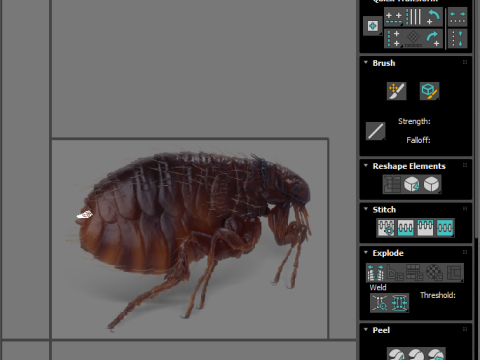The width and height of the screenshot is (480, 360).
Task: Select the Paint Move brush tool
Action: click(396, 91)
